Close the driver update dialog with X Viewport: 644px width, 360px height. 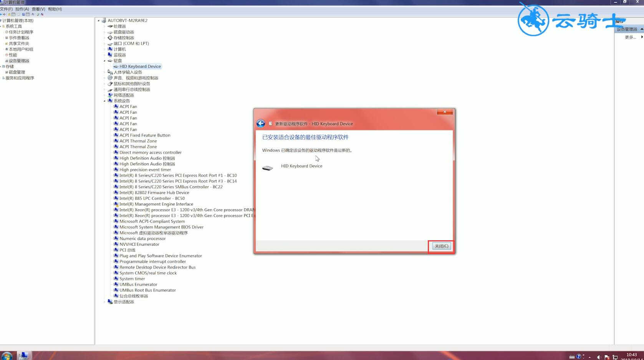click(x=445, y=112)
